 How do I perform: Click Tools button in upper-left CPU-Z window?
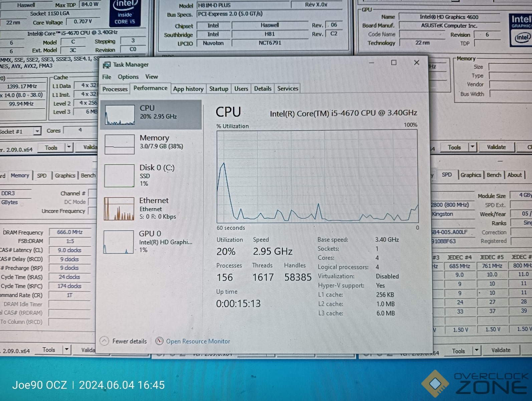(51, 148)
